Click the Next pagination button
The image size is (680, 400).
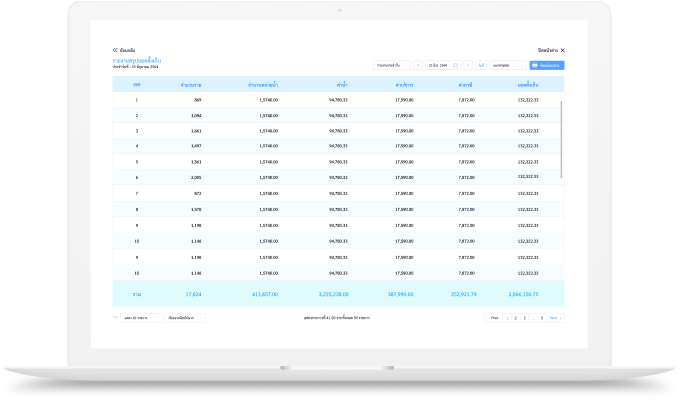pyautogui.click(x=554, y=317)
